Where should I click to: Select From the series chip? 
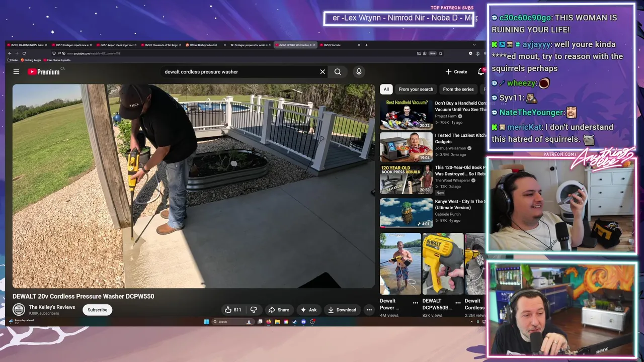pyautogui.click(x=458, y=89)
